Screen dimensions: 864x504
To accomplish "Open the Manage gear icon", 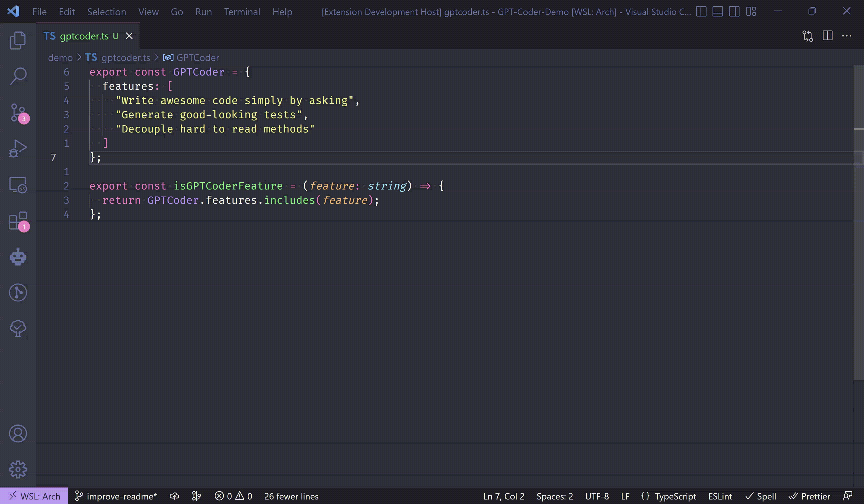I will [x=18, y=469].
